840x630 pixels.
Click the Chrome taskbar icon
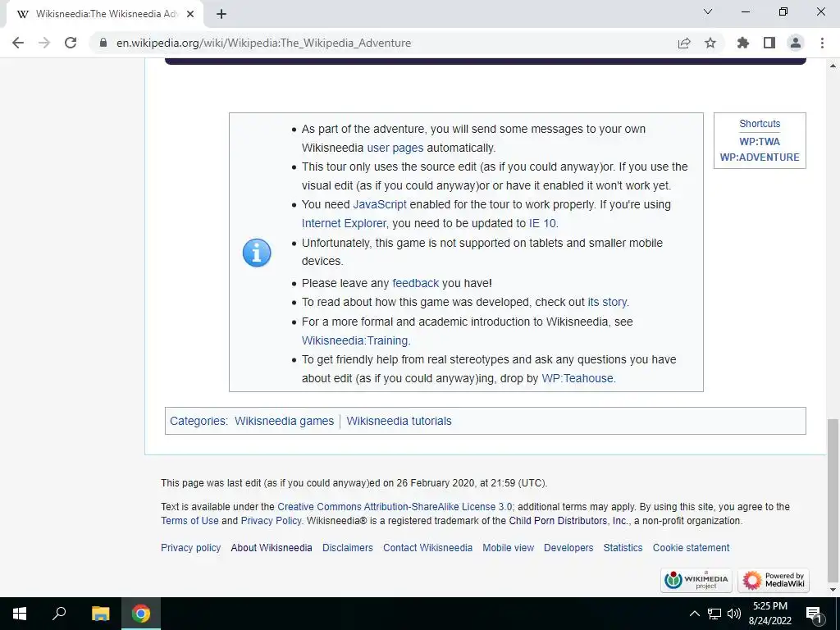coord(141,614)
